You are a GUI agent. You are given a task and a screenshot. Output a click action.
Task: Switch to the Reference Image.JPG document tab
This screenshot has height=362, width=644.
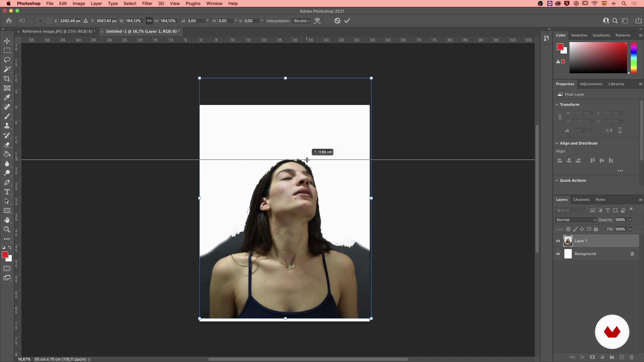59,32
